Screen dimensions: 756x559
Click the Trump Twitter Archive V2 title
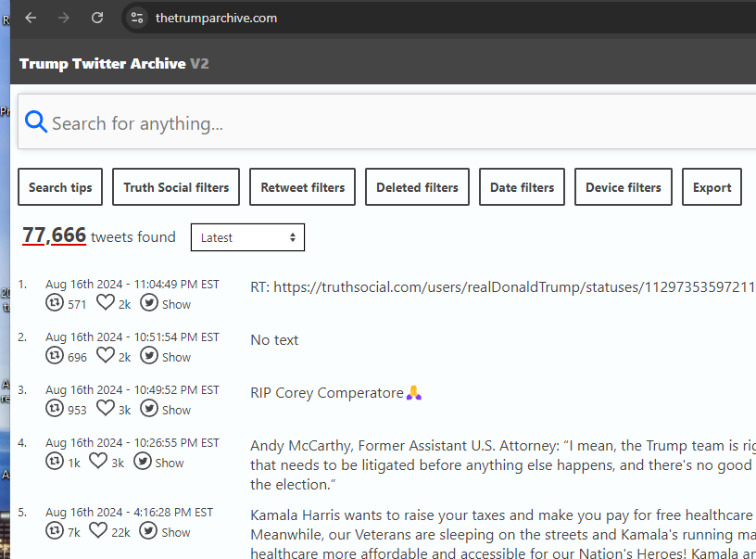[114, 64]
